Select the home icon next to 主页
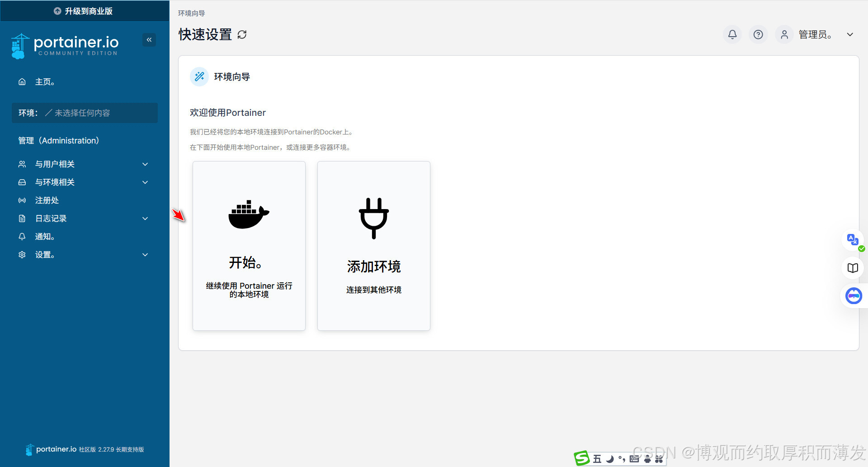 point(22,81)
